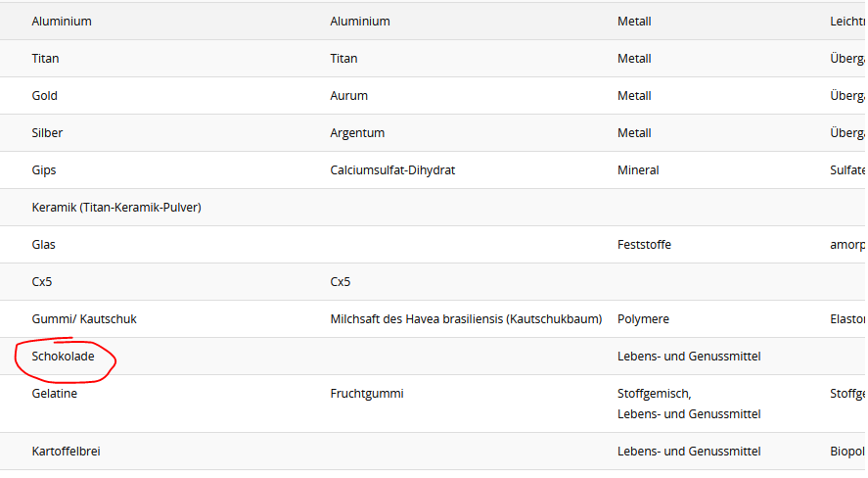Click the Gips name cell

(44, 170)
